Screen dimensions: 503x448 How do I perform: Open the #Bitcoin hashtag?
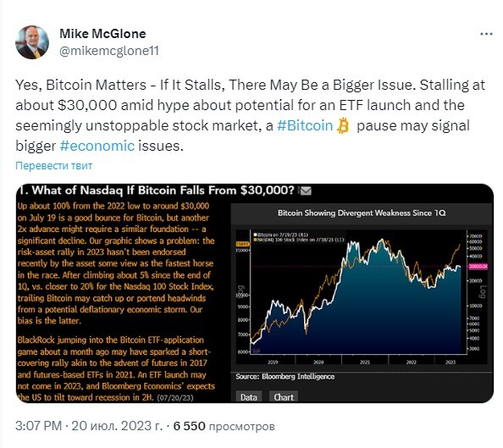click(x=305, y=125)
